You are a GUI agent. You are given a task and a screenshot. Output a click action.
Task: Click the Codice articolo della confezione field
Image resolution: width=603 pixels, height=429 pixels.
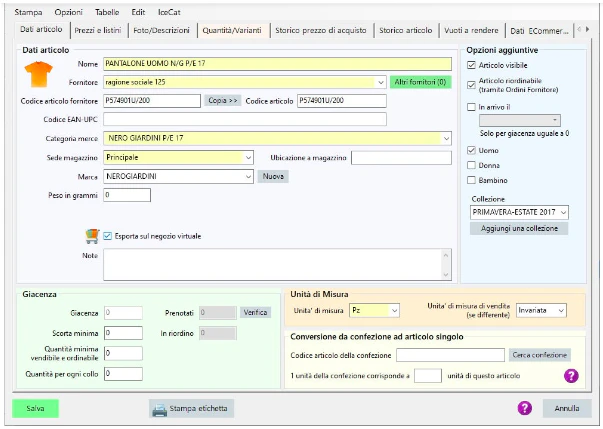coord(450,355)
